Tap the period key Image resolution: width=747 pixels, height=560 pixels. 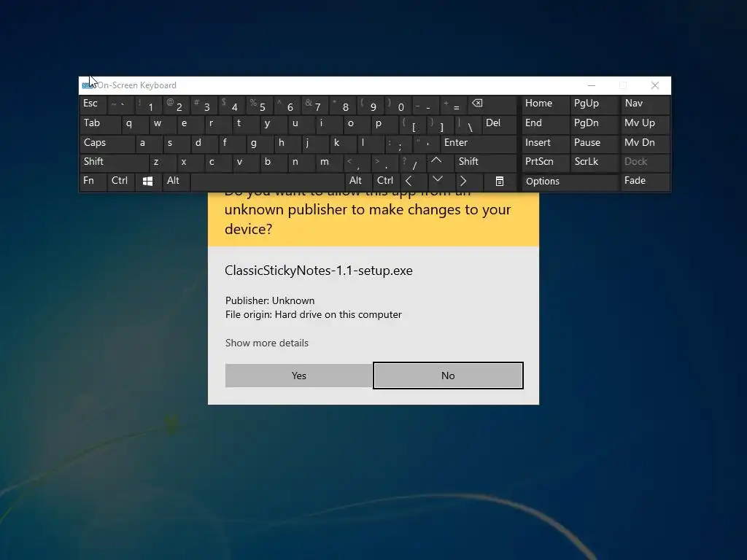tap(385, 163)
